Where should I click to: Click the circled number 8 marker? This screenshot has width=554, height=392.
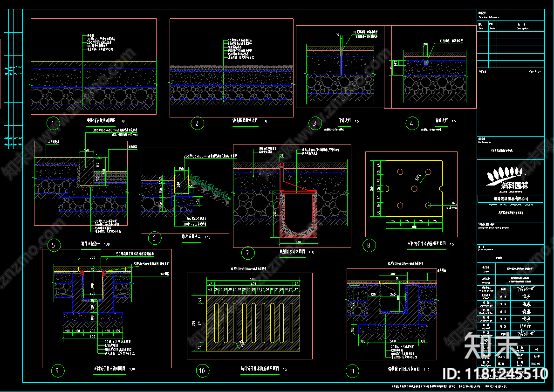[369, 245]
